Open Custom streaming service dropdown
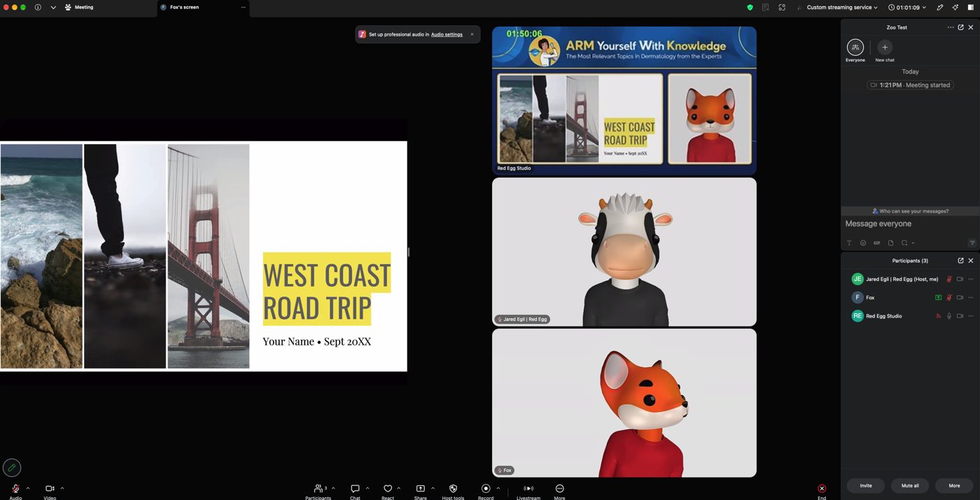This screenshot has height=500, width=980. (836, 7)
